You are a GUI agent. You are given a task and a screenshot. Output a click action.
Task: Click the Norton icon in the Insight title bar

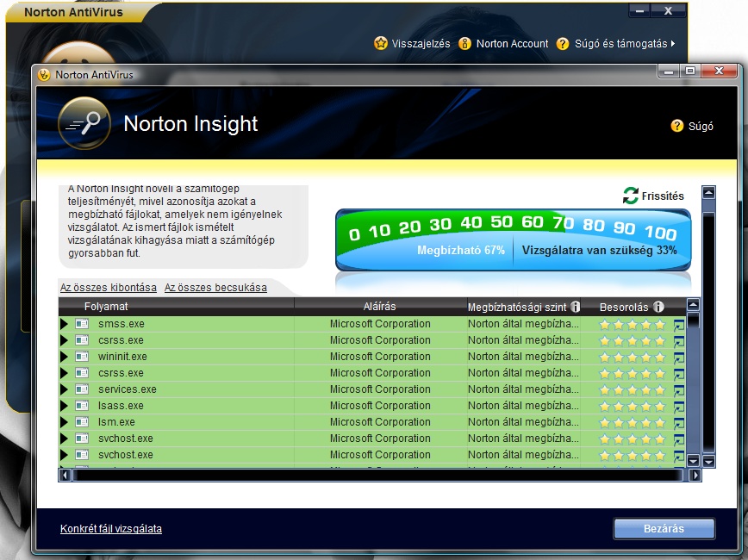pyautogui.click(x=44, y=75)
